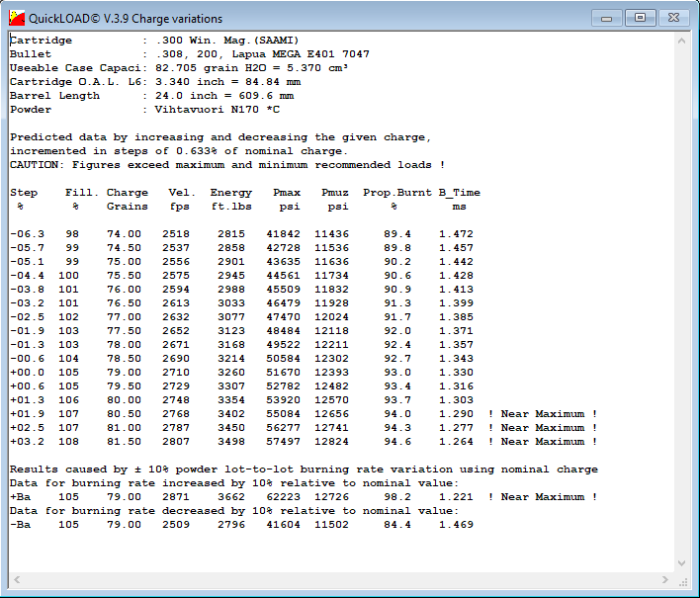Click the velocity value 2509
This screenshot has width=700, height=598.
(x=176, y=525)
